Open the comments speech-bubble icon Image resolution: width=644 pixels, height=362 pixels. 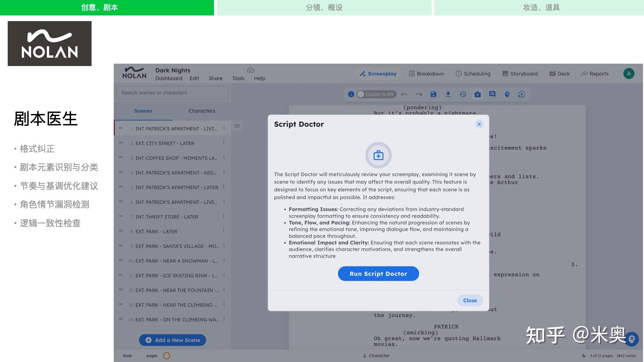(492, 94)
